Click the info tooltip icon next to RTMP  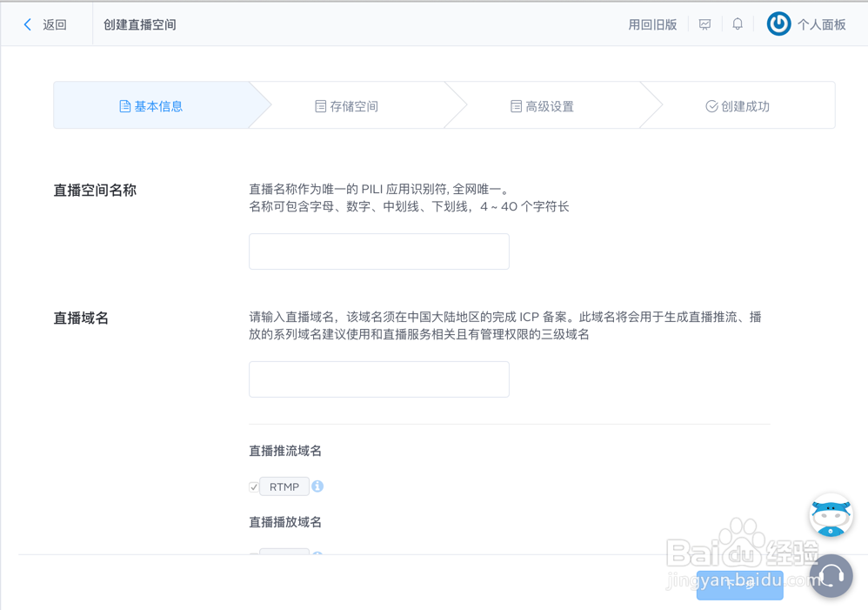point(317,486)
